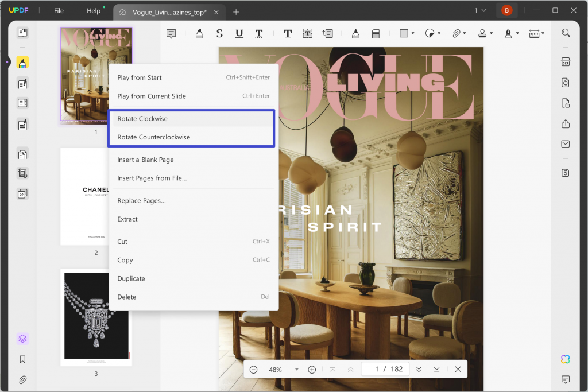Select the pencil drawing tool

point(355,33)
